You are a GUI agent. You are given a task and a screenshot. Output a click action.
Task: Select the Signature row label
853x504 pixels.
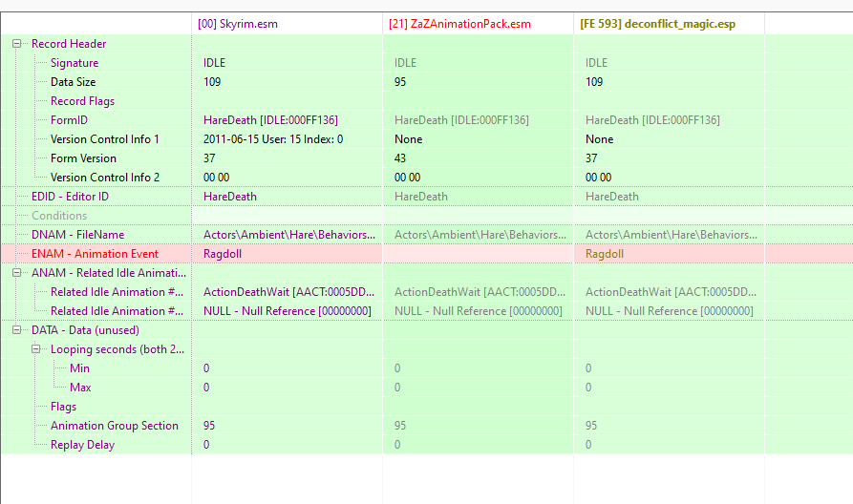point(75,63)
